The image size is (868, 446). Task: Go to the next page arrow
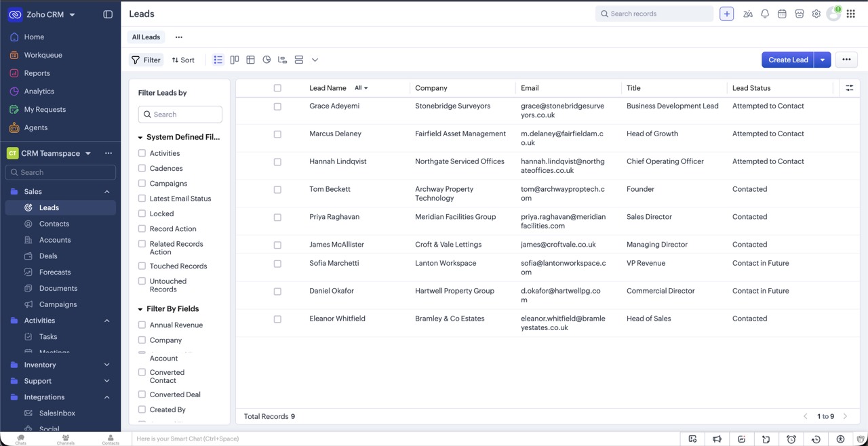click(845, 416)
